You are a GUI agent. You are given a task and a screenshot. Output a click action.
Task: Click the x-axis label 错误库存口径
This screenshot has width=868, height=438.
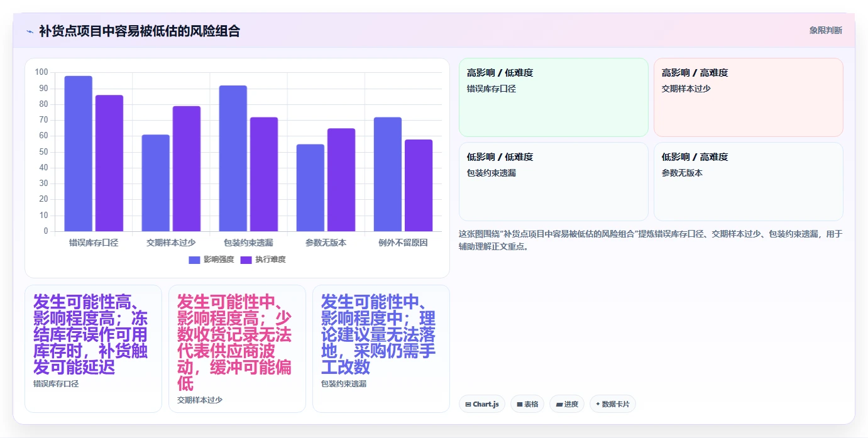coord(94,243)
